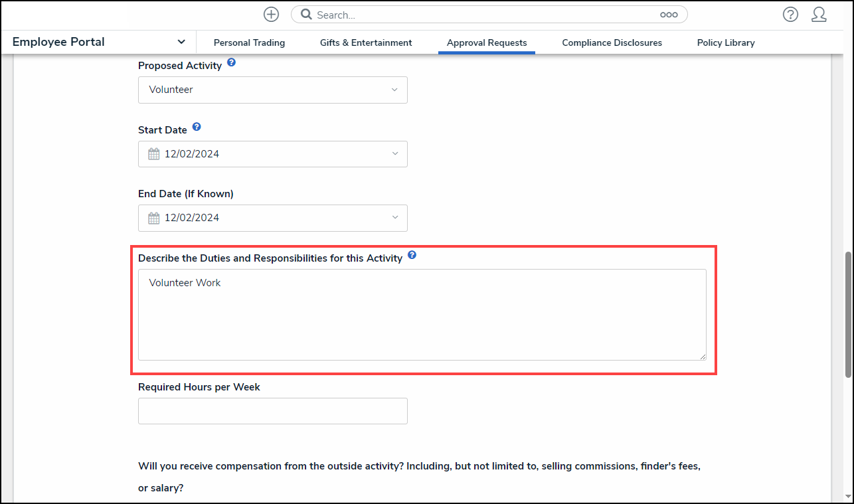Screen dimensions: 854x504
Task: Click the End Date calendar icon
Action: click(x=154, y=218)
